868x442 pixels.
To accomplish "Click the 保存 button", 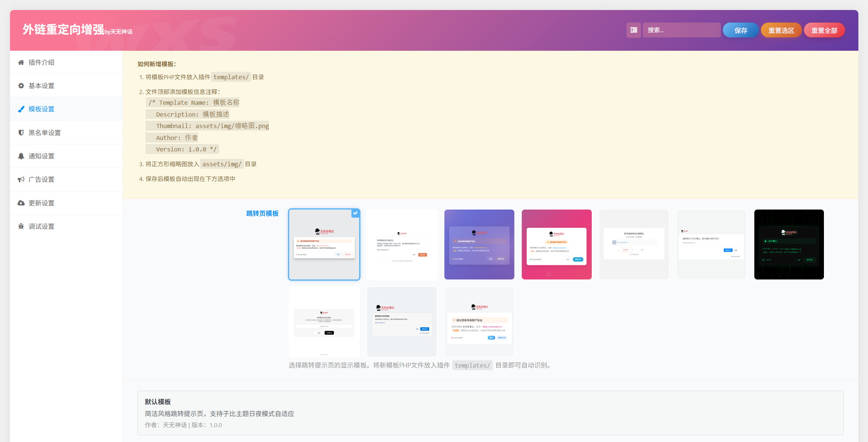I will point(741,30).
